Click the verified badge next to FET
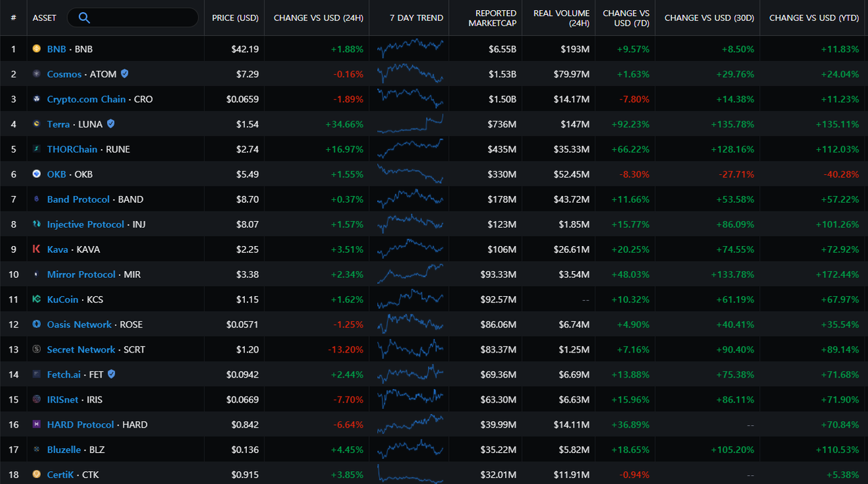 click(112, 374)
